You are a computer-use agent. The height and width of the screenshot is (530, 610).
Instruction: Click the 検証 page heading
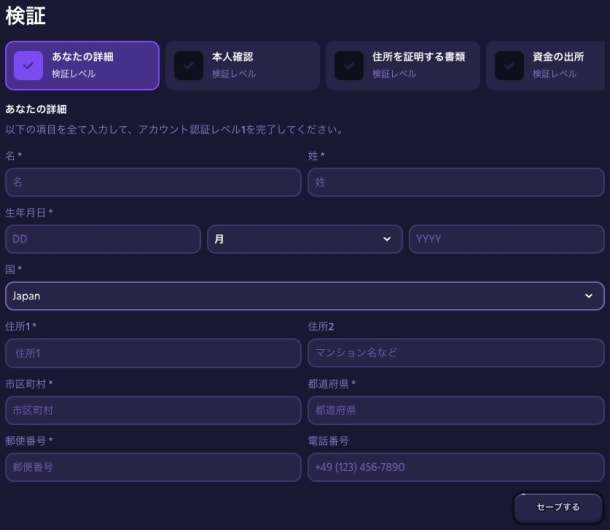tap(25, 16)
